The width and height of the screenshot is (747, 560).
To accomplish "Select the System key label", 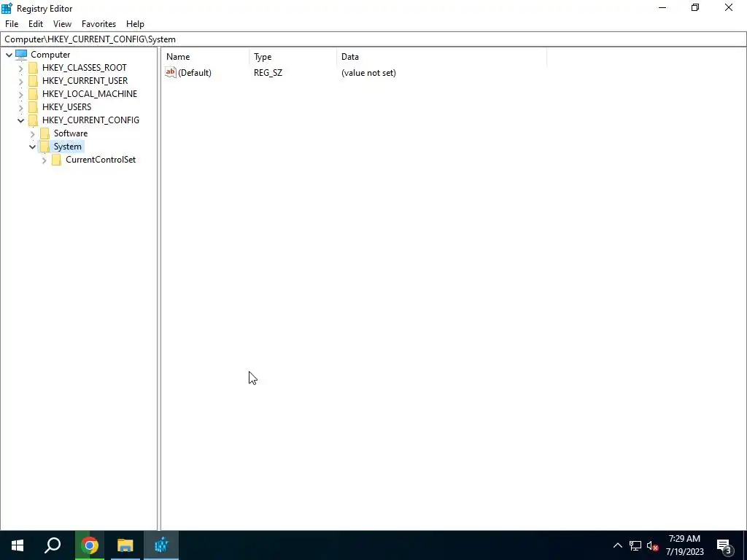I will tap(68, 146).
